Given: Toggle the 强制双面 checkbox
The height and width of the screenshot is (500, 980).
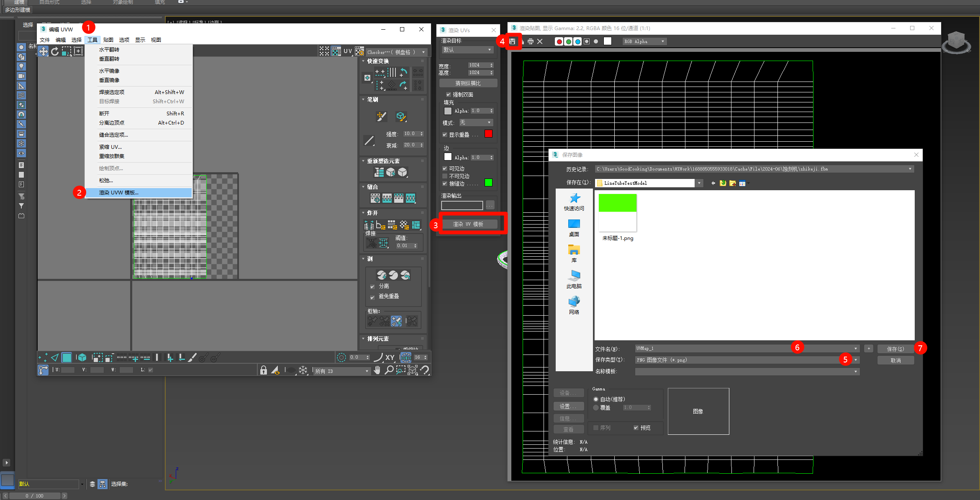Looking at the screenshot, I should pos(449,94).
